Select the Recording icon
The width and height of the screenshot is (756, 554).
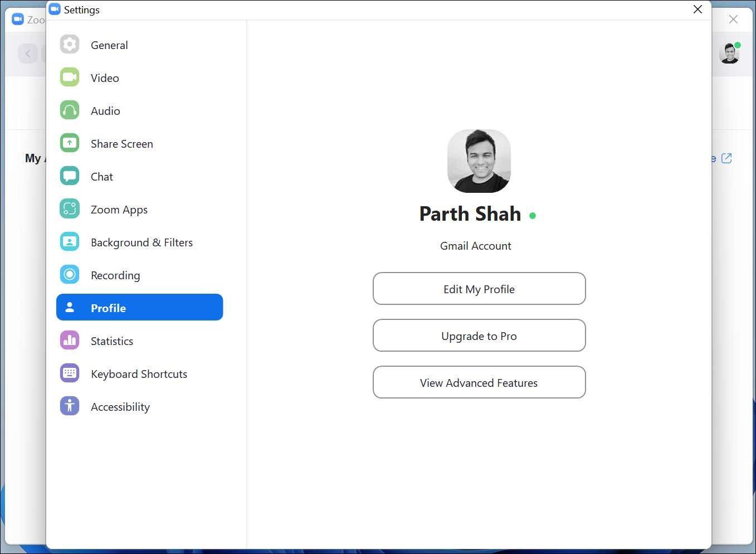tap(70, 275)
